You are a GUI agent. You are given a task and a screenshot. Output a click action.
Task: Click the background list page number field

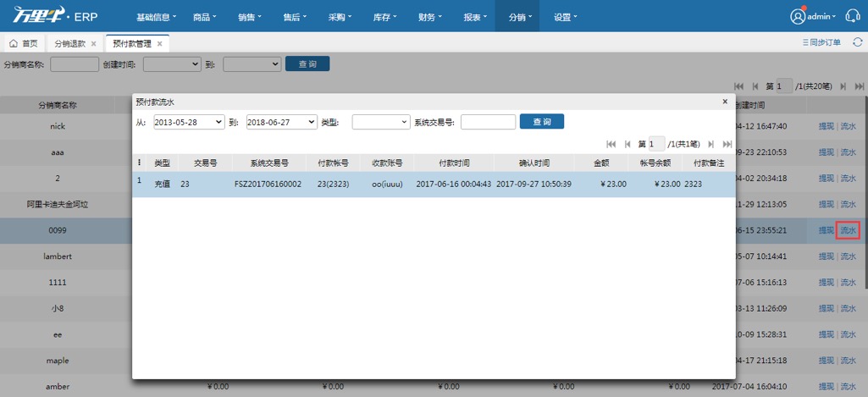(784, 86)
